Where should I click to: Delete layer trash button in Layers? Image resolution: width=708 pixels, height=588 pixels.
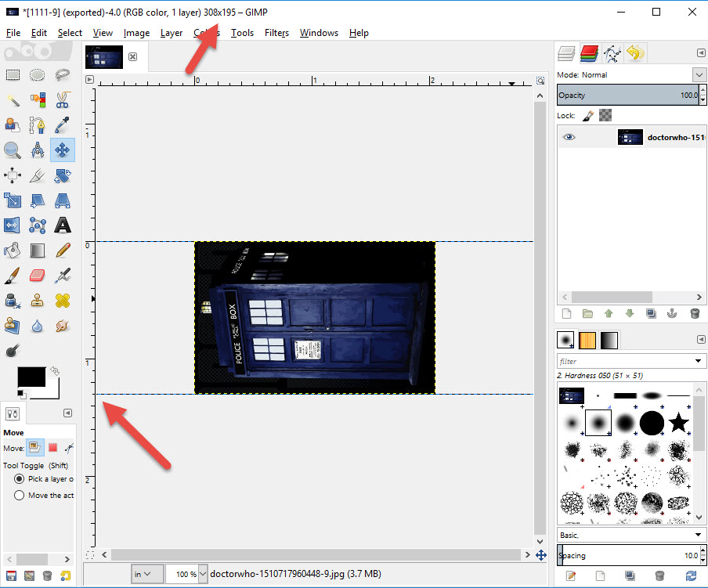(x=695, y=314)
